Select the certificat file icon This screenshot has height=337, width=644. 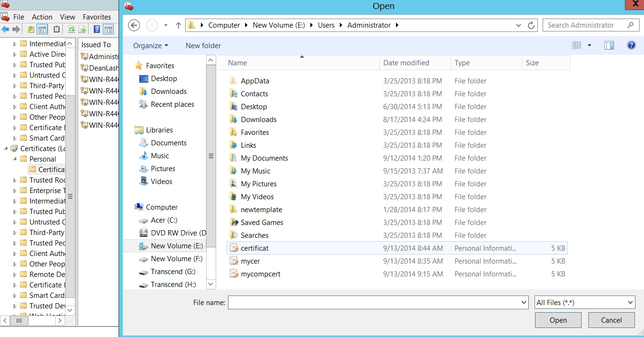pyautogui.click(x=233, y=248)
